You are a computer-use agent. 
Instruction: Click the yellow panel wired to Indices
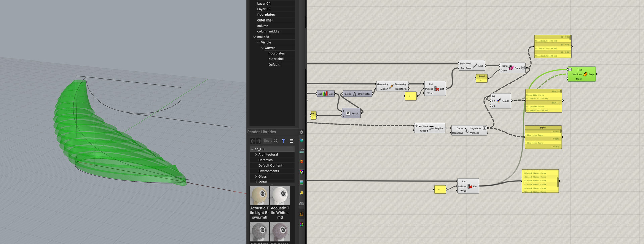point(411,96)
